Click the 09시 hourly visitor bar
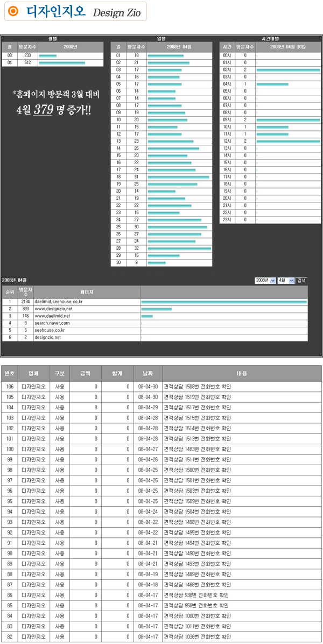Viewport: 323px width, 644px height. (288, 120)
